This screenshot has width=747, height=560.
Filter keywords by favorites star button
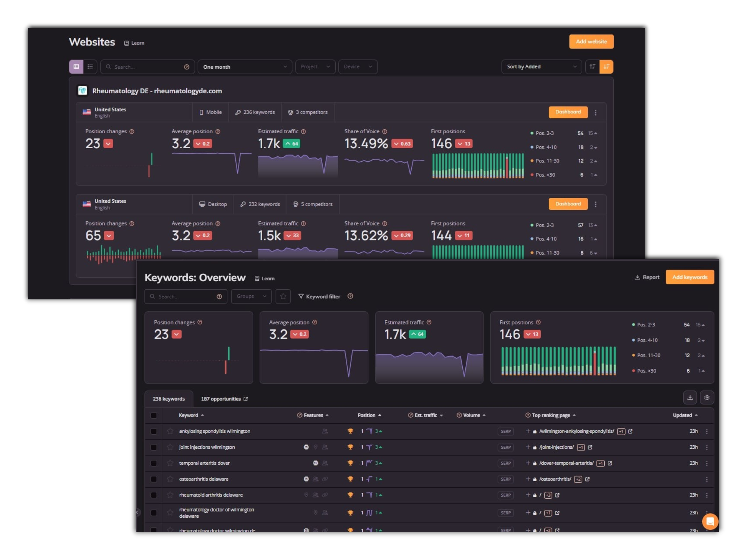[x=283, y=296]
